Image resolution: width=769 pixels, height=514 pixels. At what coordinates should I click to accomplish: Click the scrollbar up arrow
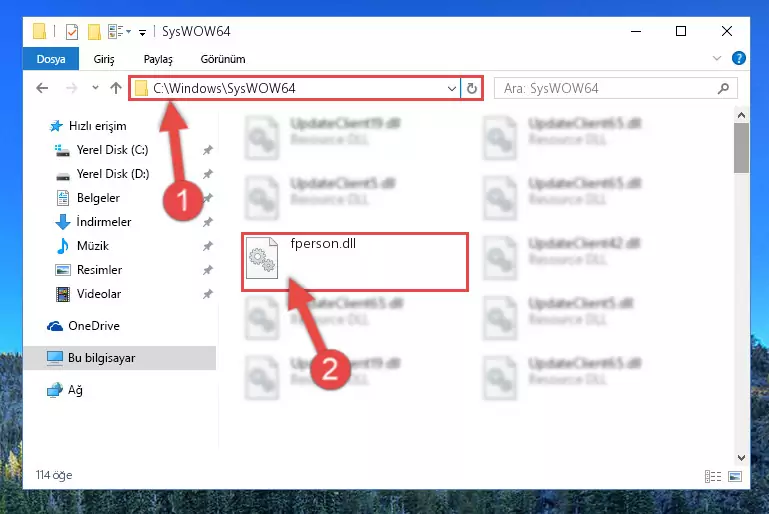tap(742, 115)
